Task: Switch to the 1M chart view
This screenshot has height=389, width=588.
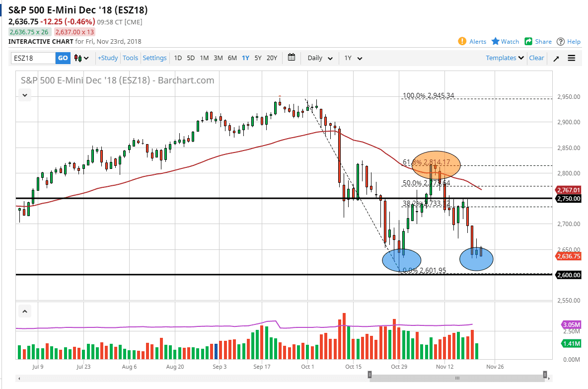Action: coord(204,58)
